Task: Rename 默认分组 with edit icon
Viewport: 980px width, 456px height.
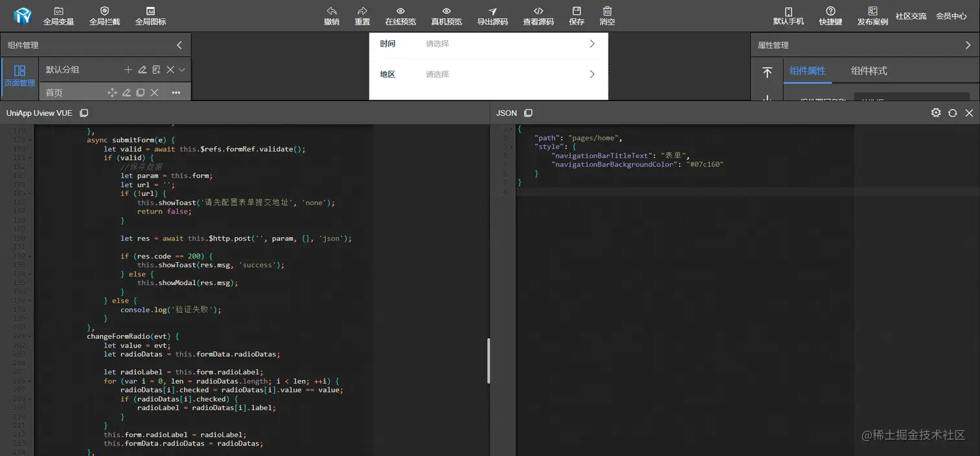Action: coord(142,70)
